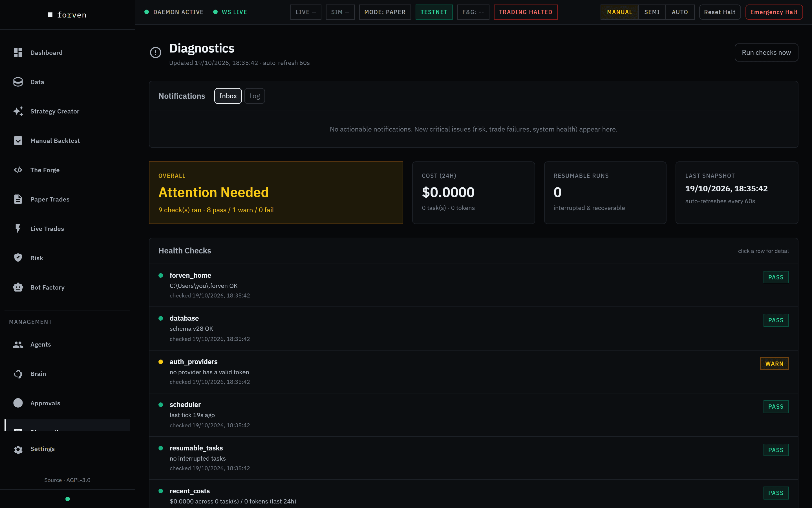
Task: Click the PASS badge for scheduler
Action: click(776, 406)
